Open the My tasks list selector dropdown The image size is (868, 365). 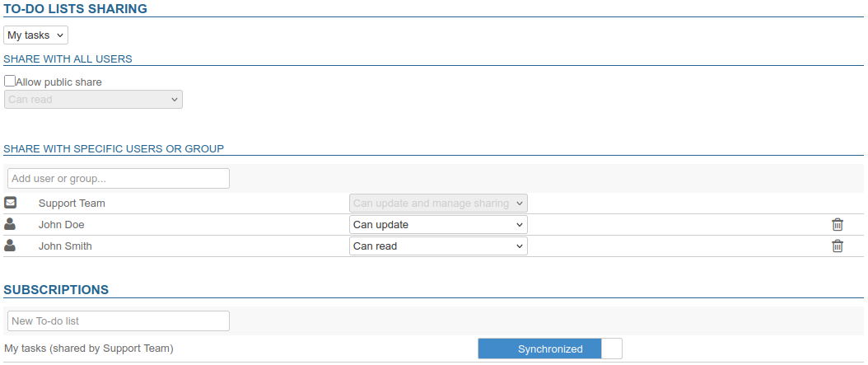35,35
